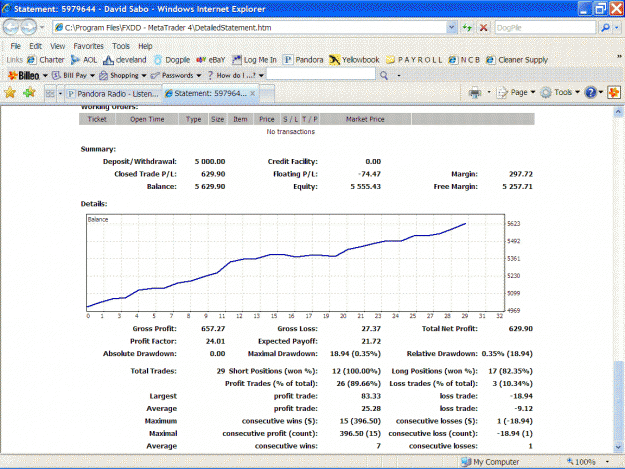Click the Billeo toolbar search text field
625x469 pixels.
click(321, 74)
